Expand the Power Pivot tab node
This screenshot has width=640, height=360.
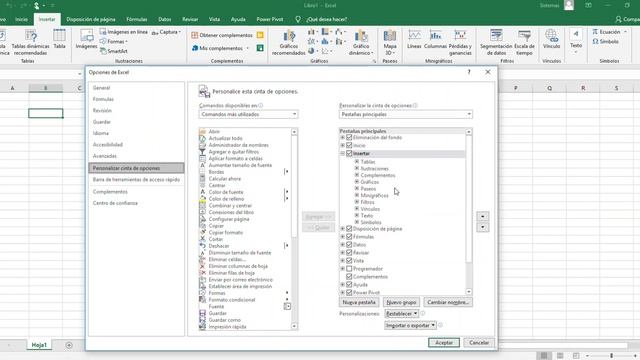[342, 293]
